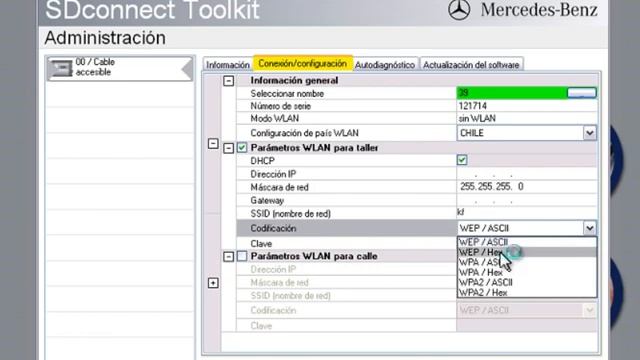Edit the Máscara de red value 255.255.255.0
Screen dimensions: 640x360
pos(527,187)
